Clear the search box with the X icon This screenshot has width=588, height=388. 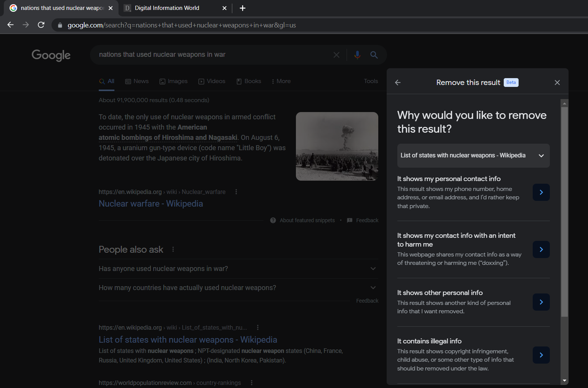point(336,55)
